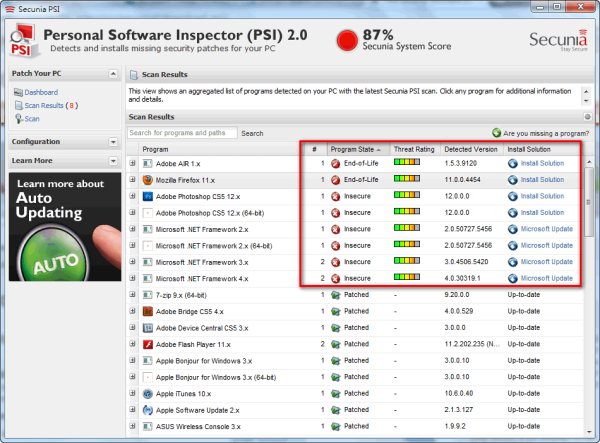600x443 pixels.
Task: Click the Search button
Action: (252, 134)
